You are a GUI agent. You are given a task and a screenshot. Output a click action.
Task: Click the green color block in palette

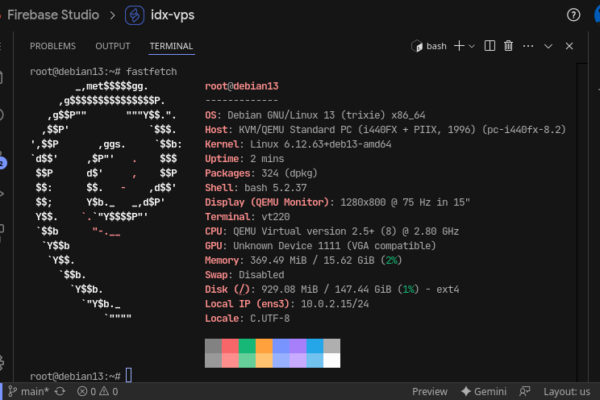click(247, 346)
